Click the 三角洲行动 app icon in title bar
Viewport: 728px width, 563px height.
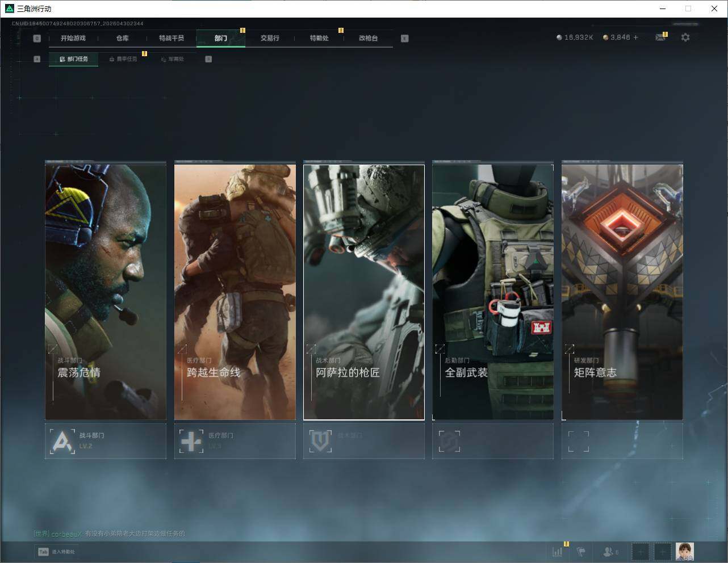[10, 9]
